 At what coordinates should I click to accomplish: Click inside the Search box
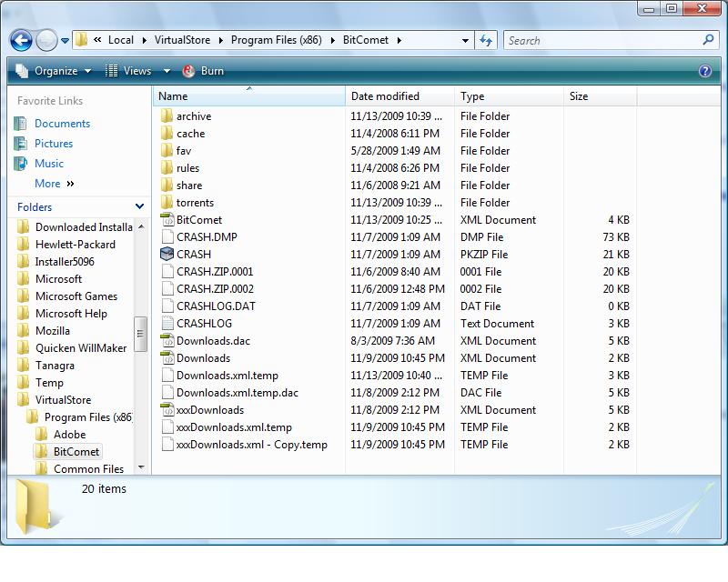(x=601, y=40)
